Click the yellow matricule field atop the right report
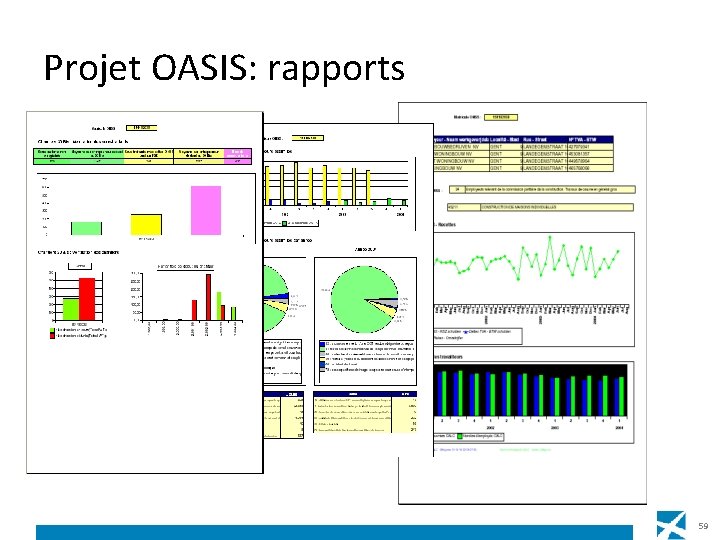Screen dimensions: 720x540 (501, 117)
